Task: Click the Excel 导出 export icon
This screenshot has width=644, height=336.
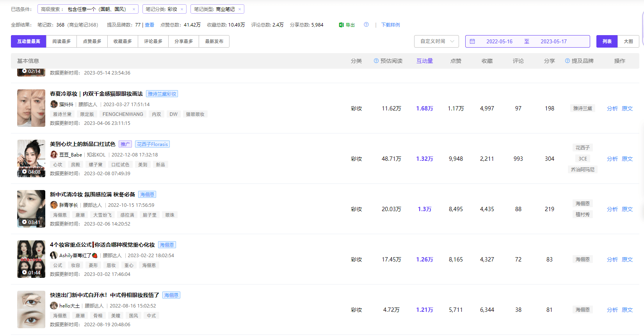Action: coord(341,25)
